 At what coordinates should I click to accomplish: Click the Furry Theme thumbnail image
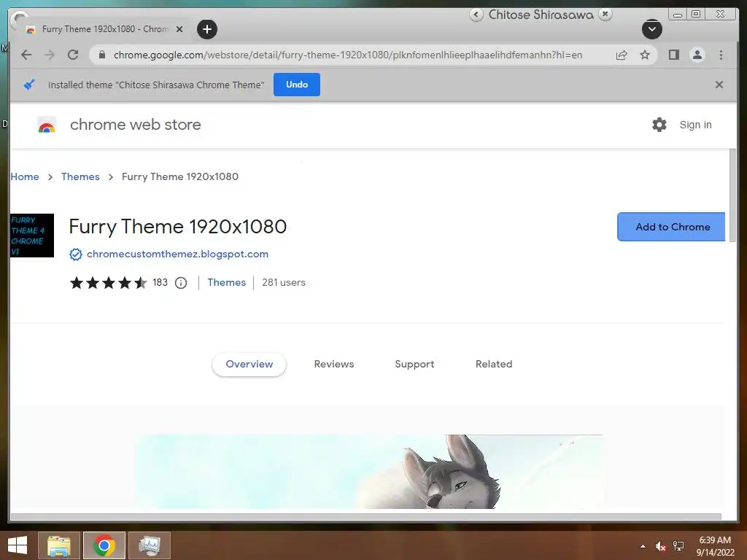(x=32, y=236)
